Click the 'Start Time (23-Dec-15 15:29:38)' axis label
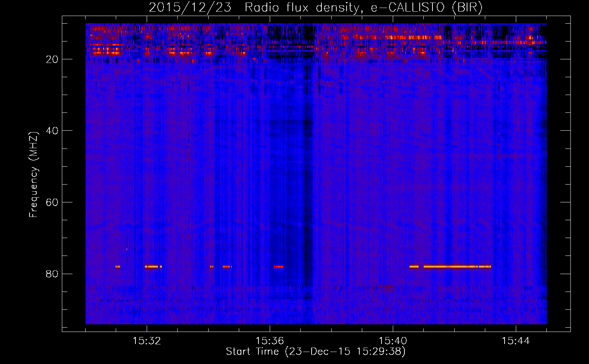 [x=316, y=352]
